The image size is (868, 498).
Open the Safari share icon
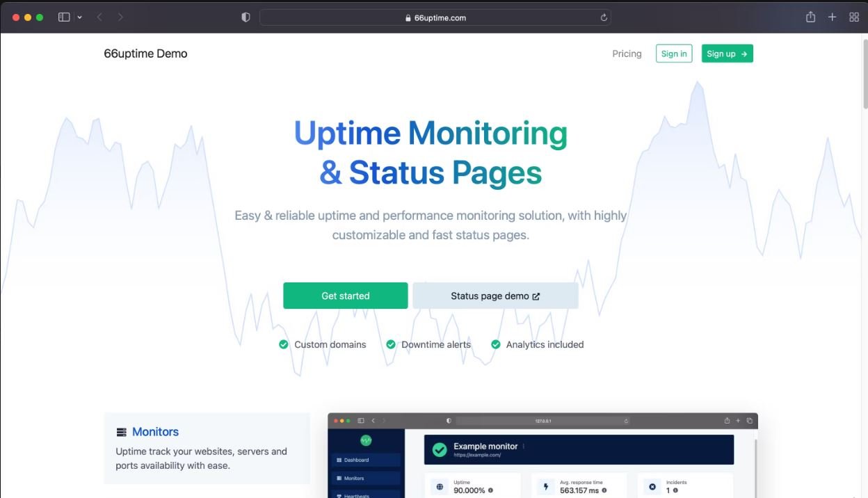[x=810, y=17]
